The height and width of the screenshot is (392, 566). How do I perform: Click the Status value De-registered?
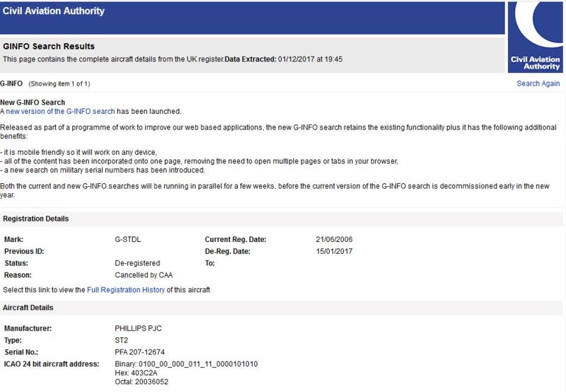point(137,263)
